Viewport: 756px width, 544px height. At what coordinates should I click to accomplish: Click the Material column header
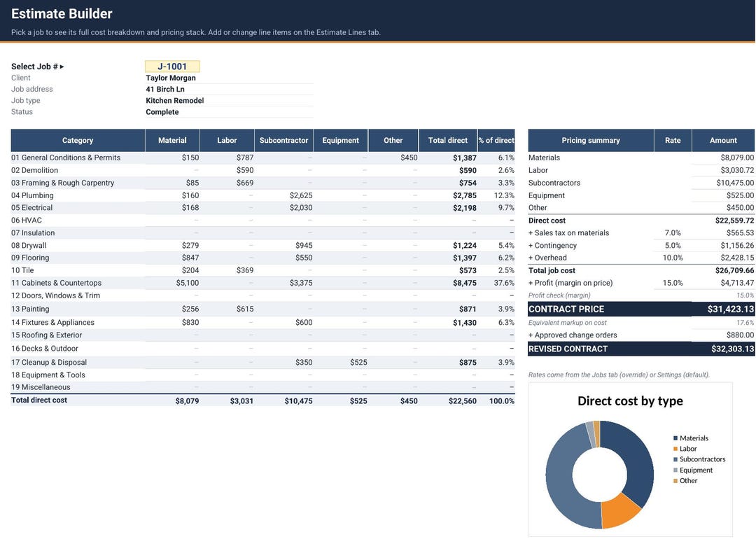click(172, 140)
